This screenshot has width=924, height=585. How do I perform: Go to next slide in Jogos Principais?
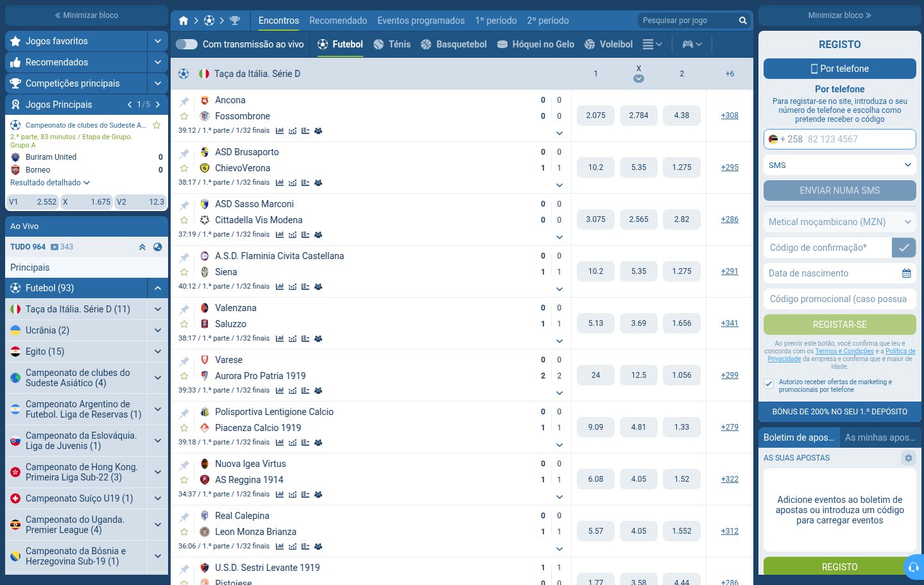click(158, 105)
